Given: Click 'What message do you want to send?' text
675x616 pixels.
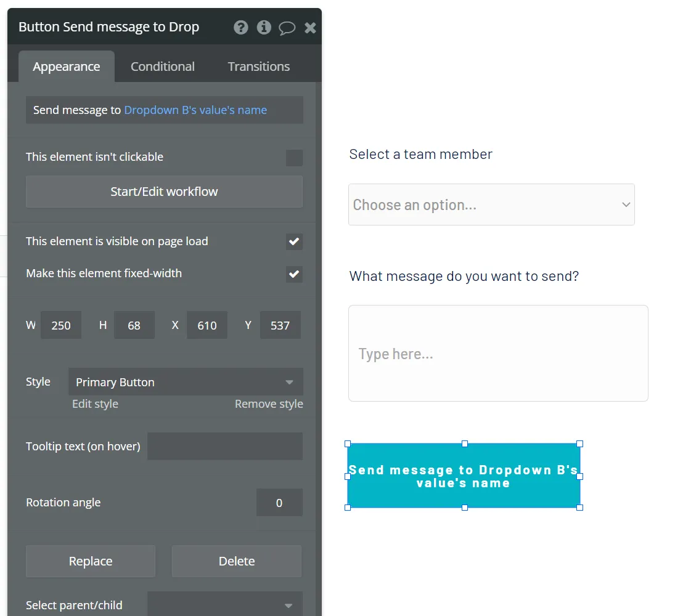Looking at the screenshot, I should (464, 276).
